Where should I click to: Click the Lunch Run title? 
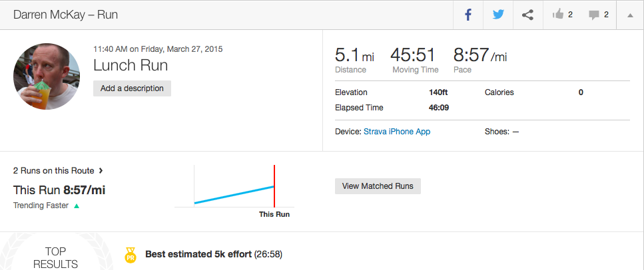coord(130,66)
